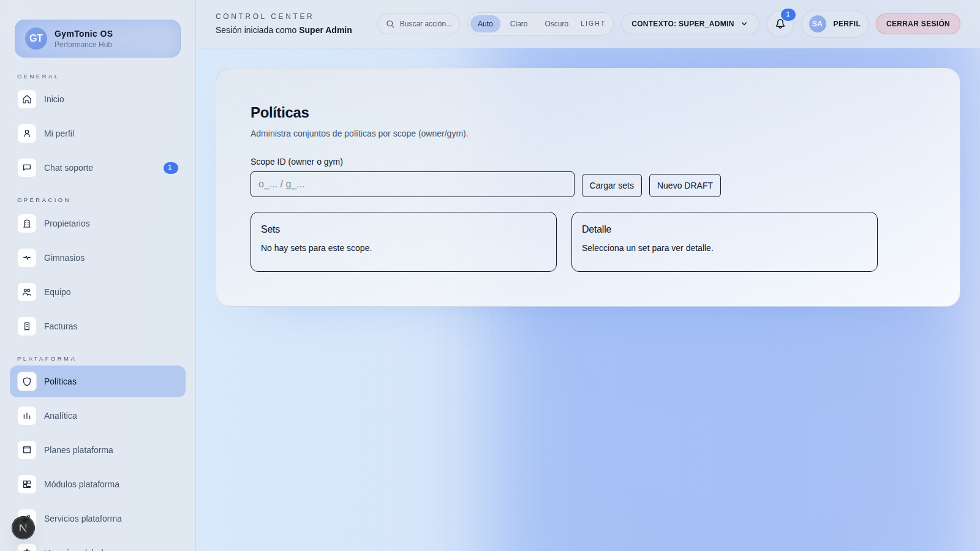The width and height of the screenshot is (980, 551).
Task: Click the Nuevo DRAFT button
Action: [x=685, y=186]
